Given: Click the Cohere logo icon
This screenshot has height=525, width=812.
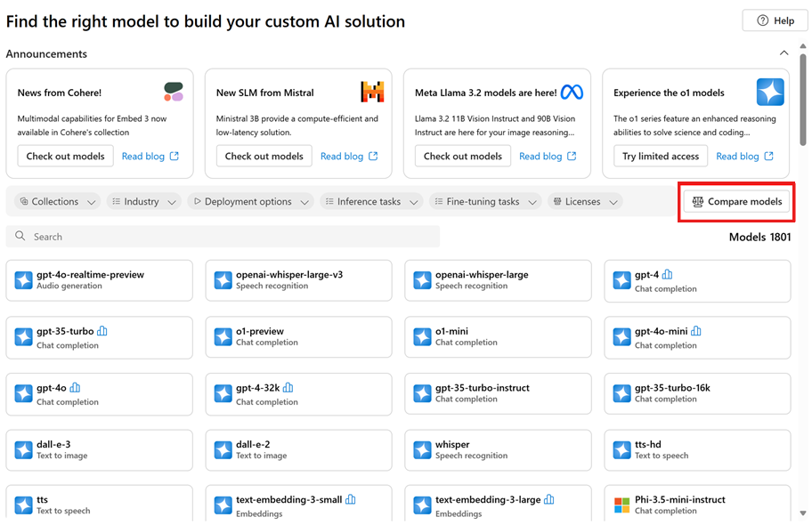Looking at the screenshot, I should pyautogui.click(x=174, y=92).
